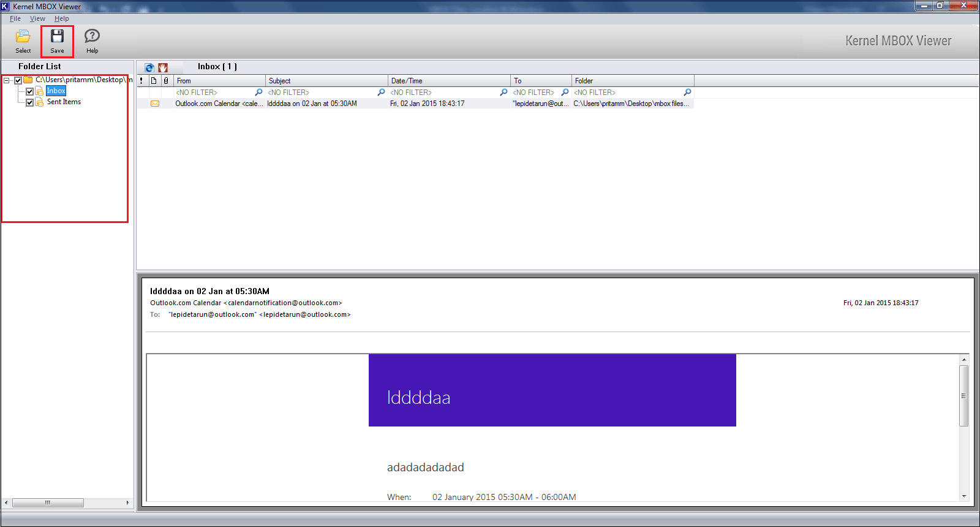Screen dimensions: 980x527
Task: Click the Inbox folder icon in tree
Action: pos(39,91)
